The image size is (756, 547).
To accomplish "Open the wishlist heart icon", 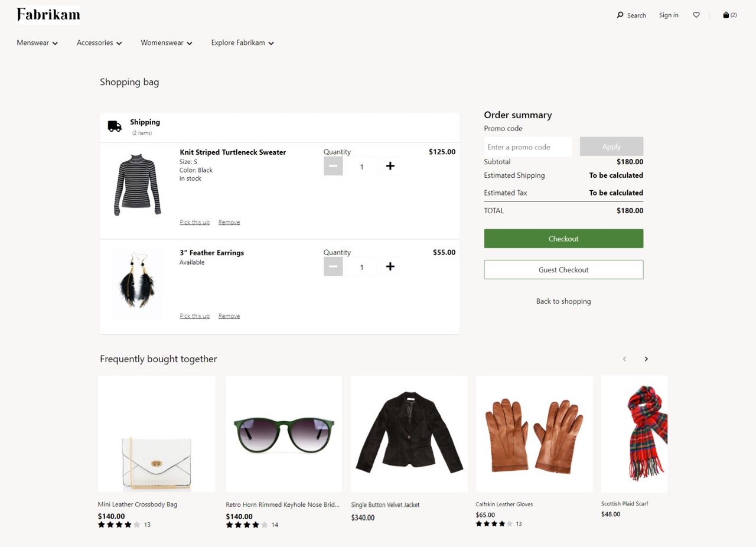I will click(x=696, y=15).
